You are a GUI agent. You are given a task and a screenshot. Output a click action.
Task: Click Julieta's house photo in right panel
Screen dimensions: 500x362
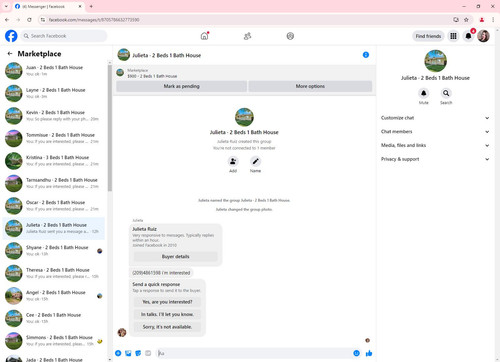coord(435,61)
